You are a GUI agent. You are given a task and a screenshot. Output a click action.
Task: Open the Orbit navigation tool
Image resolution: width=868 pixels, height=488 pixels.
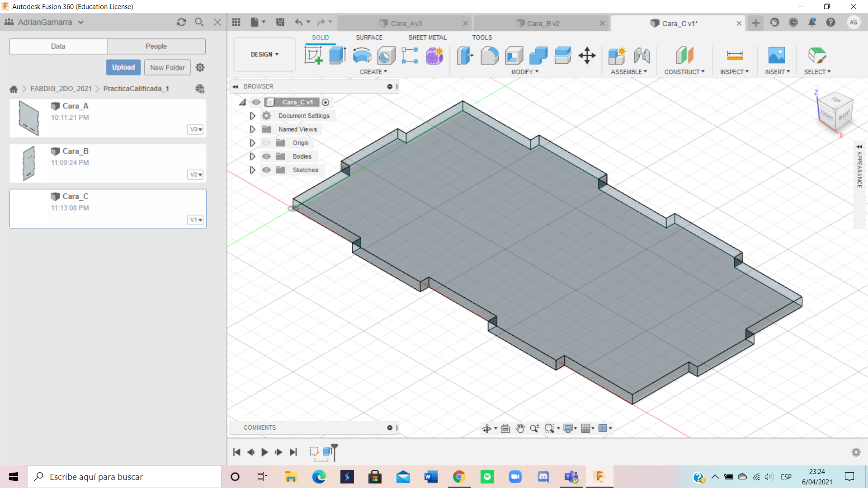(487, 428)
